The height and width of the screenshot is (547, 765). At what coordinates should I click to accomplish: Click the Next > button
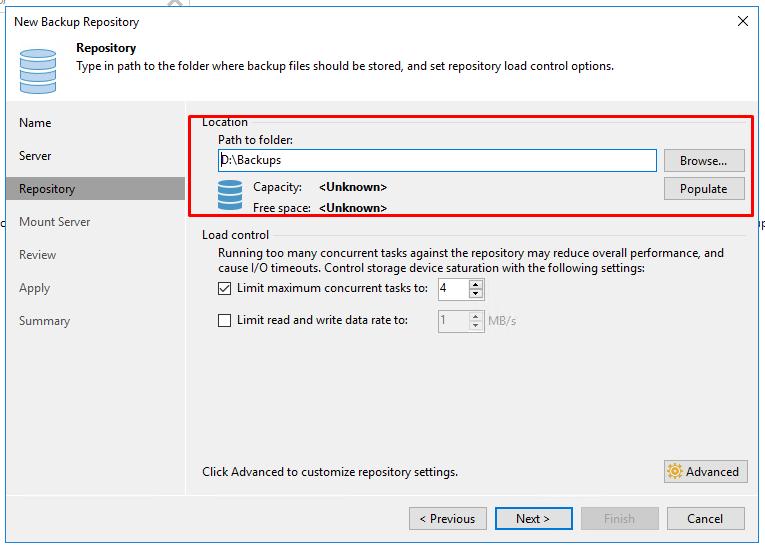pos(534,518)
